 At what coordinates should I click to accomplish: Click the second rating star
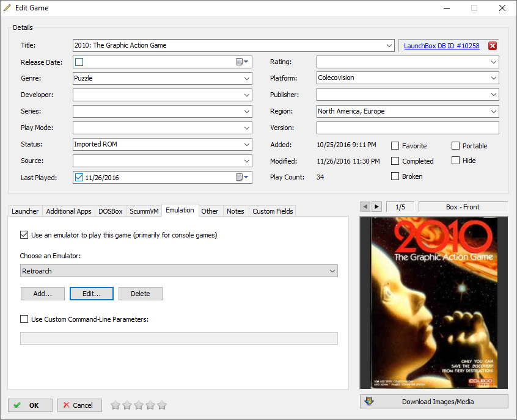click(127, 405)
